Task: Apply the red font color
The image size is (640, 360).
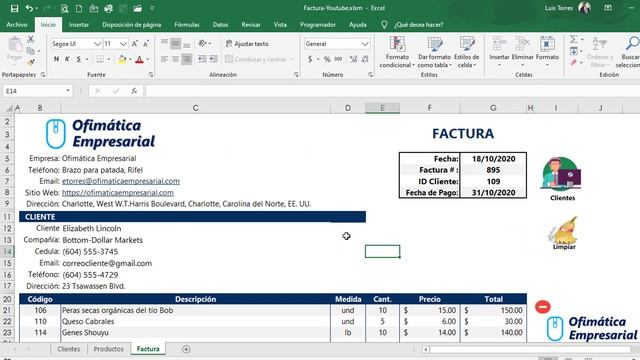Action: pos(139,60)
